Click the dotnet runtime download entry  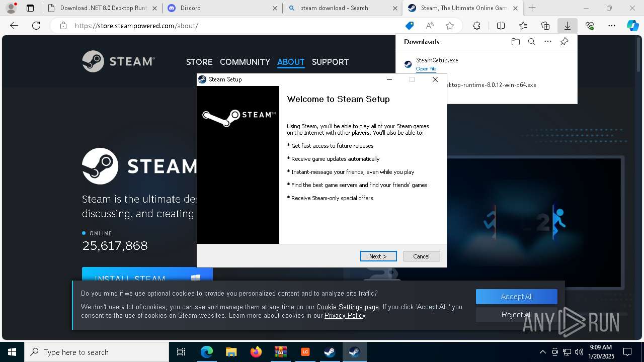point(491,85)
